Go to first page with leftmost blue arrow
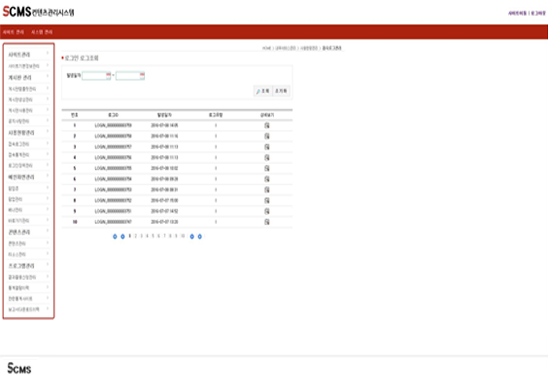 115,237
